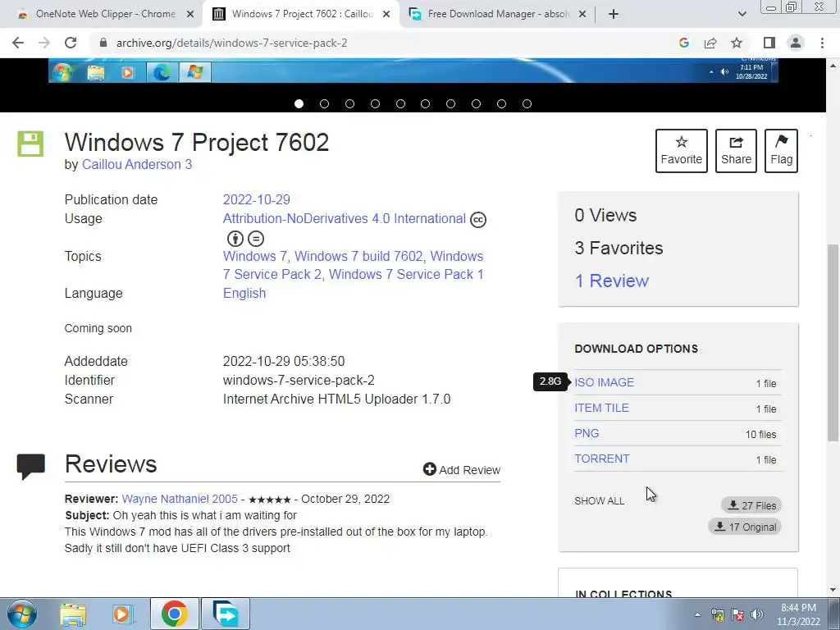Image resolution: width=840 pixels, height=630 pixels.
Task: Click the no-derivatives equals license icon
Action: [x=256, y=239]
